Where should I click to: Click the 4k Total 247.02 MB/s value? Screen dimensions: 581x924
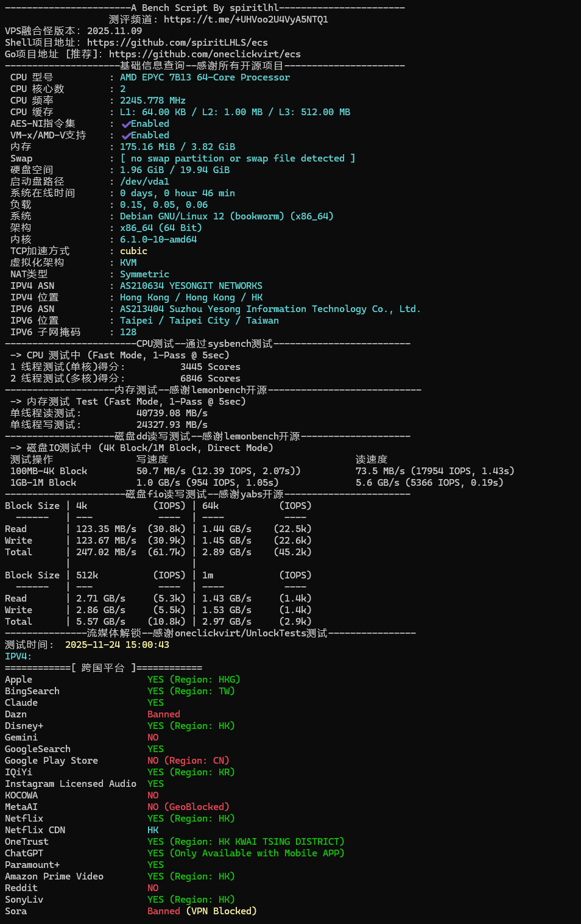tap(106, 552)
